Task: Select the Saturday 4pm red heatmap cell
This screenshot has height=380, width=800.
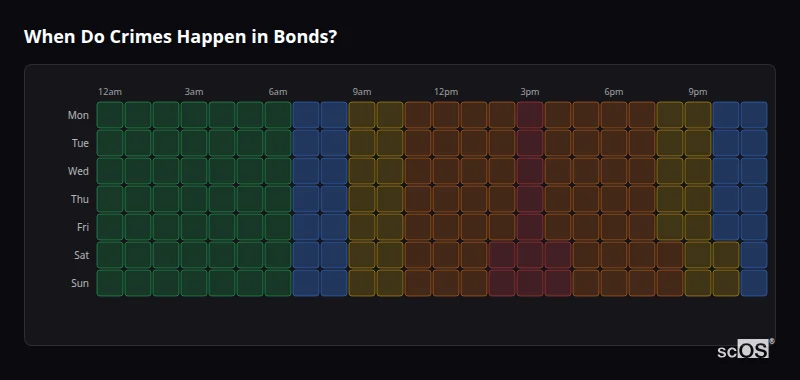Action: (558, 255)
